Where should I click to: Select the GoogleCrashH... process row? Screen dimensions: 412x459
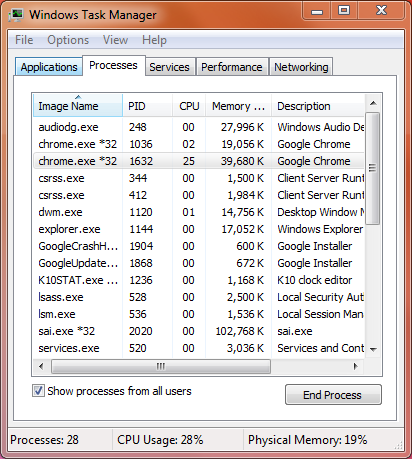coord(199,246)
